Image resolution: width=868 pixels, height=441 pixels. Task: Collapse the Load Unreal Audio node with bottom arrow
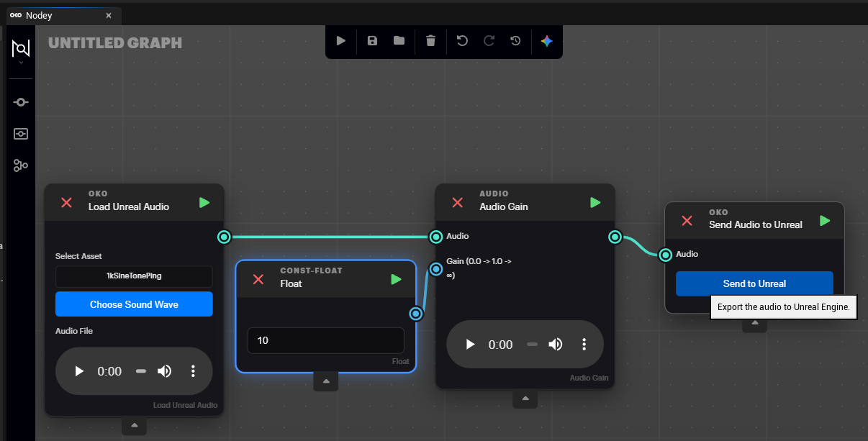(134, 427)
